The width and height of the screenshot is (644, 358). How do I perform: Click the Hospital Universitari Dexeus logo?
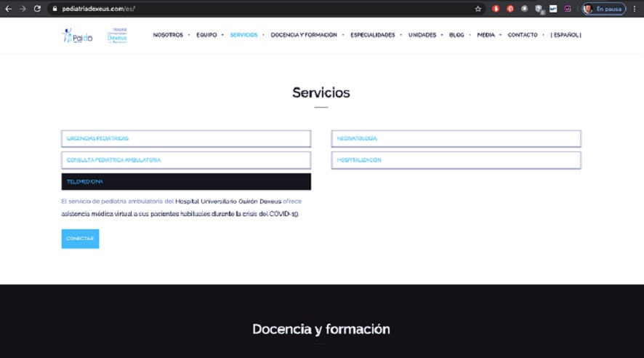click(x=116, y=36)
